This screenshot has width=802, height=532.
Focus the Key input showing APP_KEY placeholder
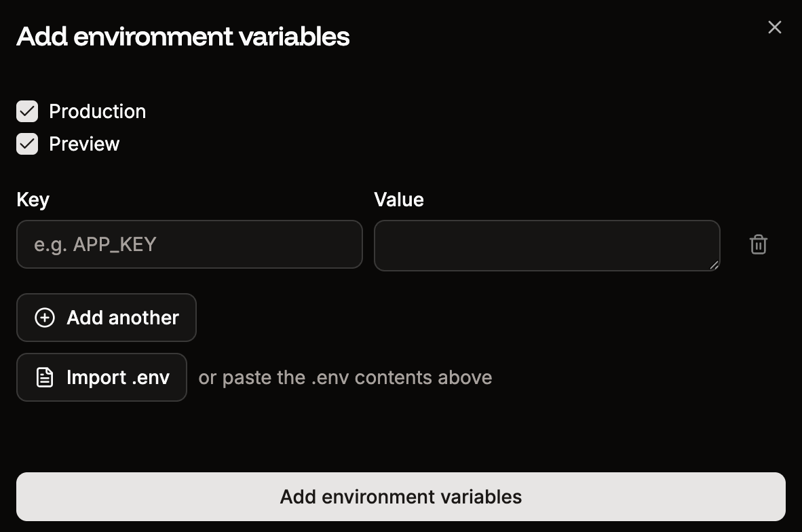coord(189,244)
